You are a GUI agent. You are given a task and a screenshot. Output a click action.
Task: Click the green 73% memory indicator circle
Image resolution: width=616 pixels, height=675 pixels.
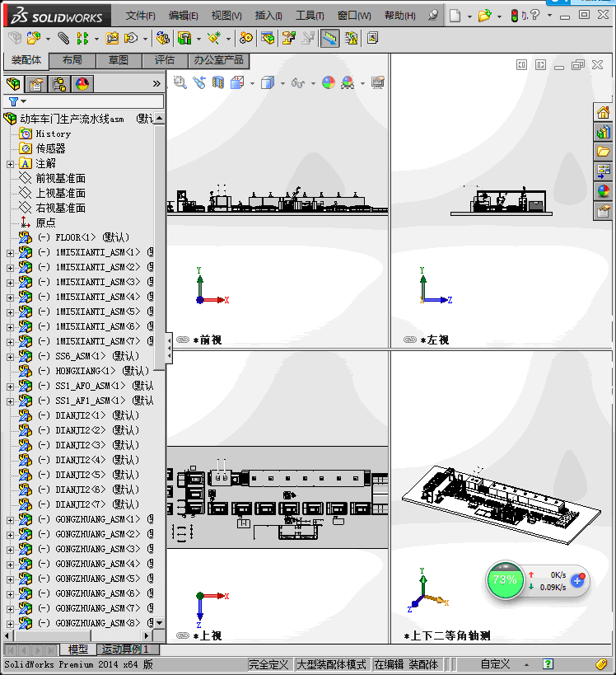tap(505, 580)
